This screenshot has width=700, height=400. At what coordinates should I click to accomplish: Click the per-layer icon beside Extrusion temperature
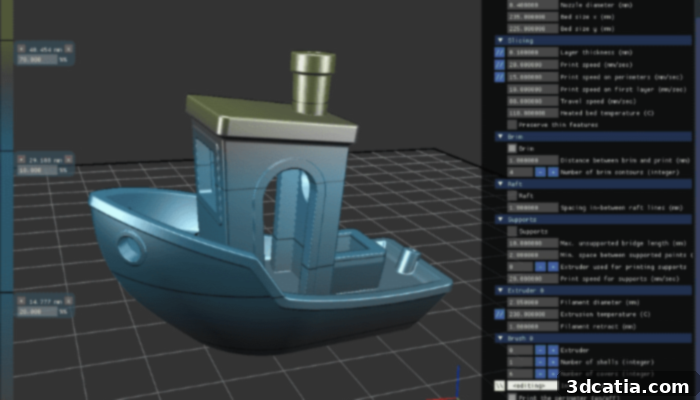click(x=500, y=314)
